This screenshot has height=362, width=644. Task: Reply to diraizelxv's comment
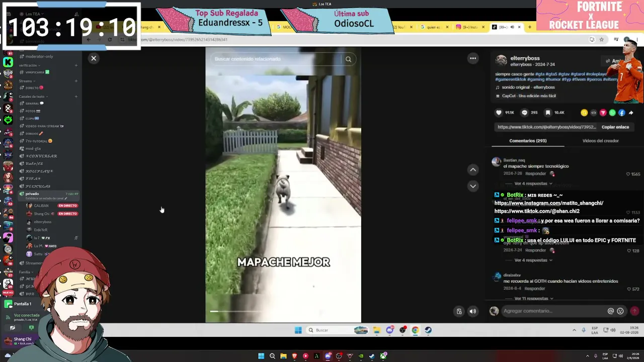[x=535, y=289]
